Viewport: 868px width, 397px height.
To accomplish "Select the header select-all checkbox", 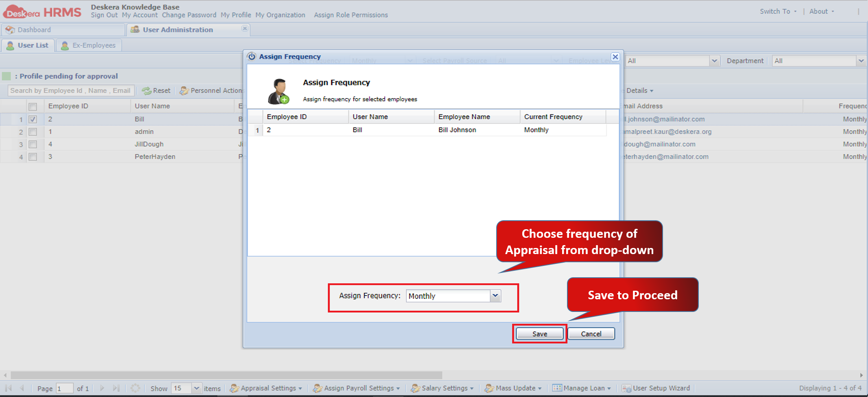I will (33, 106).
